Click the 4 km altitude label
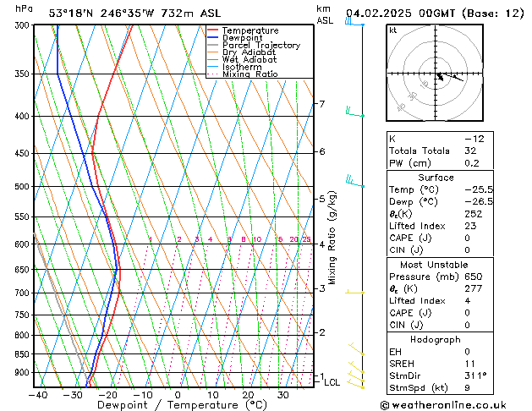The width and height of the screenshot is (532, 411). click(322, 244)
